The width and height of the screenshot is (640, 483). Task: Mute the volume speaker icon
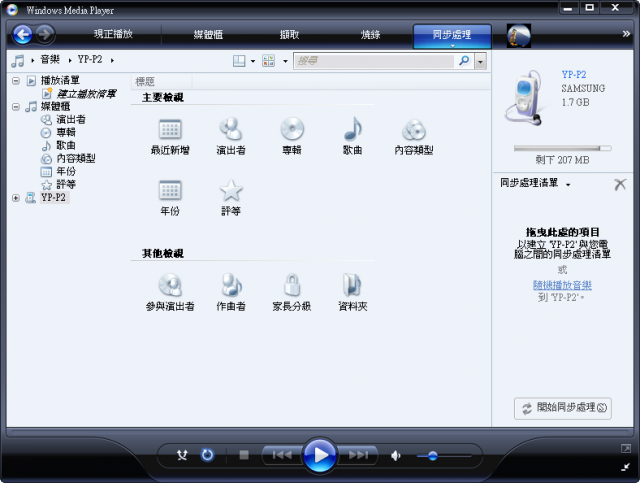tap(396, 455)
